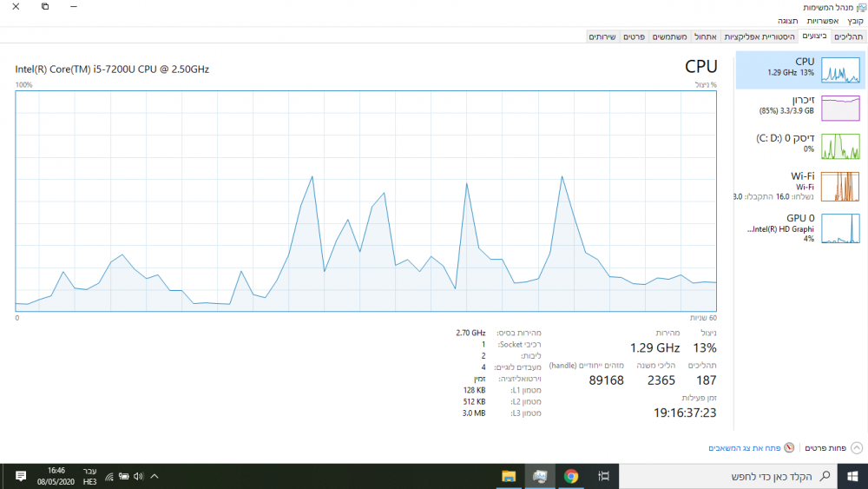This screenshot has width=868, height=489.
Task: Switch to the ביצועים (Performance) tab
Action: pos(814,36)
